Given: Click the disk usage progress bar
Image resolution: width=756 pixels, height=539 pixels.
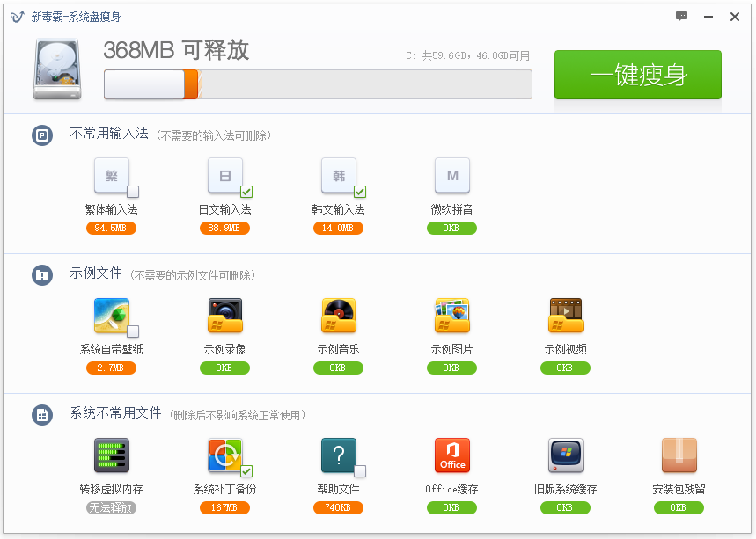Looking at the screenshot, I should coord(319,84).
